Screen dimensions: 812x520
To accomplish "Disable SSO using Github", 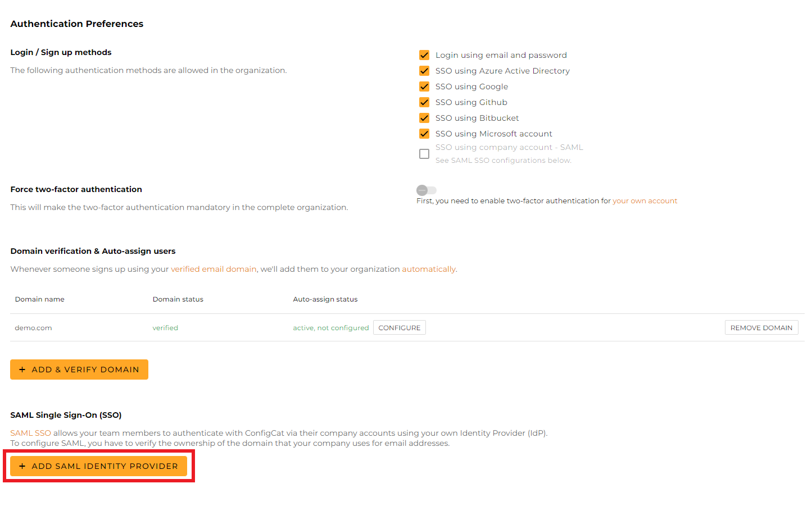I will point(424,102).
